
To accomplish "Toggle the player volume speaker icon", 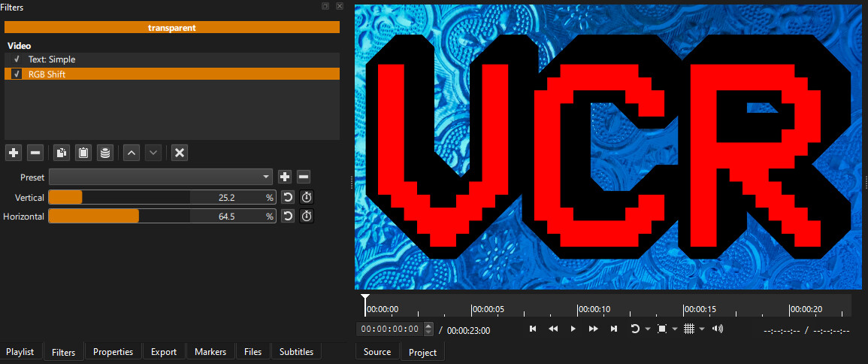I will (x=718, y=329).
